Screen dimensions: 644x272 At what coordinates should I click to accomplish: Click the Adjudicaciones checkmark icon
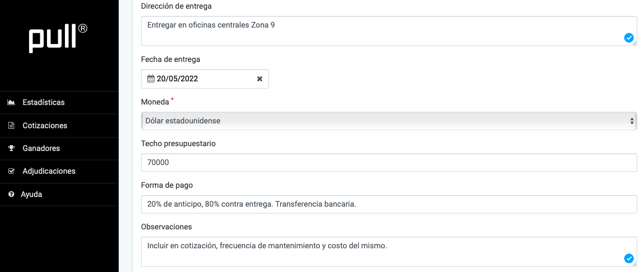11,171
